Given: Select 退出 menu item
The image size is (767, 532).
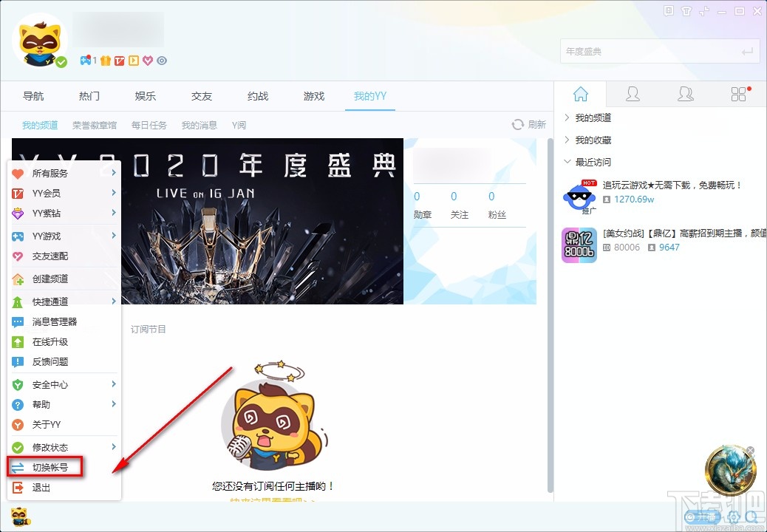Looking at the screenshot, I should point(64,488).
